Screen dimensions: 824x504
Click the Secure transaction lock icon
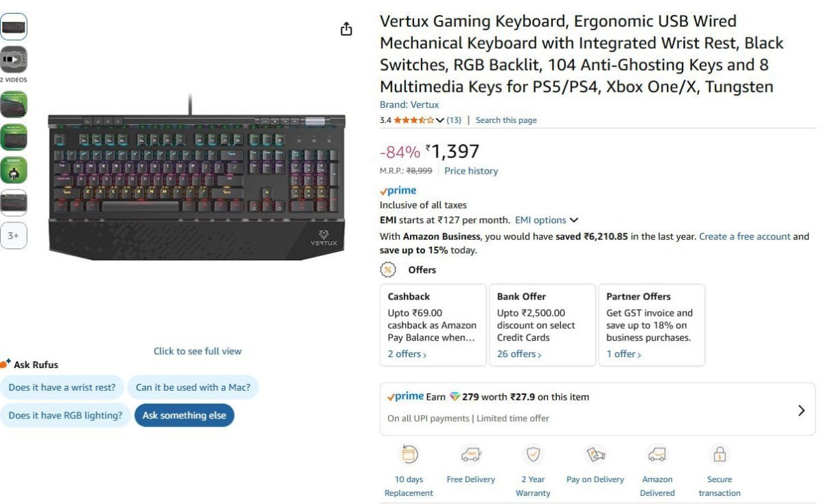(x=720, y=455)
